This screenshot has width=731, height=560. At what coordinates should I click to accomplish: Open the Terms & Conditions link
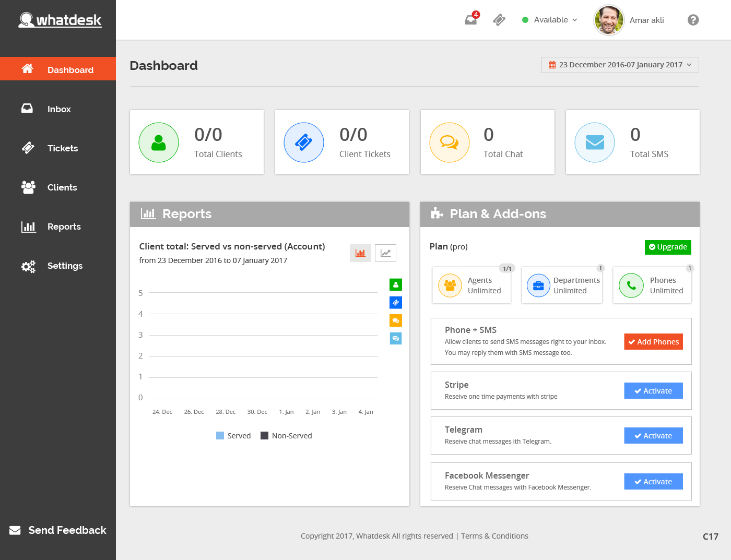(x=494, y=535)
